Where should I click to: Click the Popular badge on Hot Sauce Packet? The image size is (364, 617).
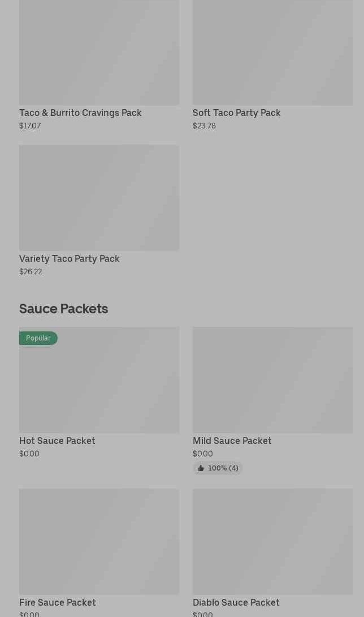click(x=38, y=338)
